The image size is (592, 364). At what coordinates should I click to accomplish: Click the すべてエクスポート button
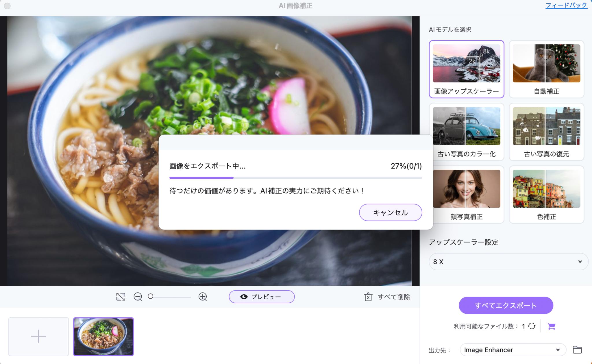click(506, 305)
